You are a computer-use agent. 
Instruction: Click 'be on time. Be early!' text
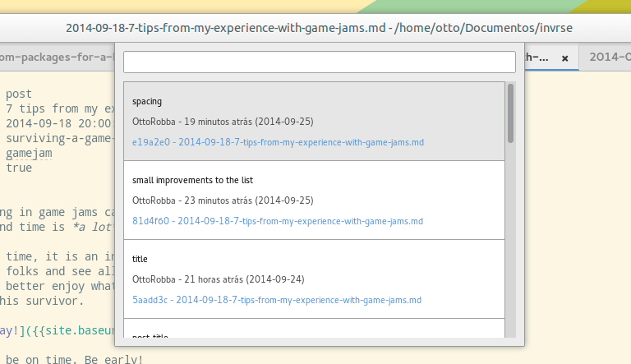[74, 359]
